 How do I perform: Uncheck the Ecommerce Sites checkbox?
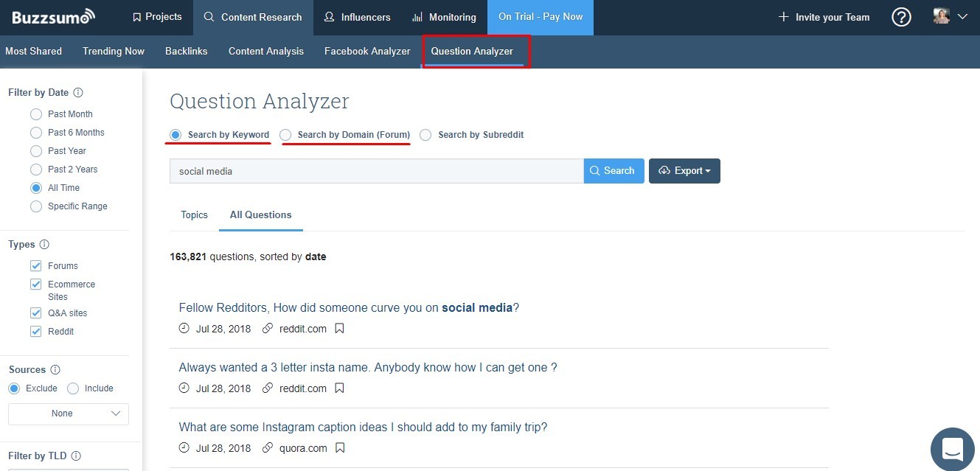click(35, 285)
